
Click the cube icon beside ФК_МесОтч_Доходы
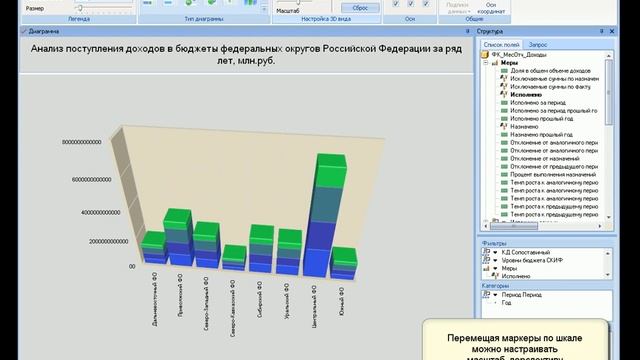pyautogui.click(x=485, y=55)
